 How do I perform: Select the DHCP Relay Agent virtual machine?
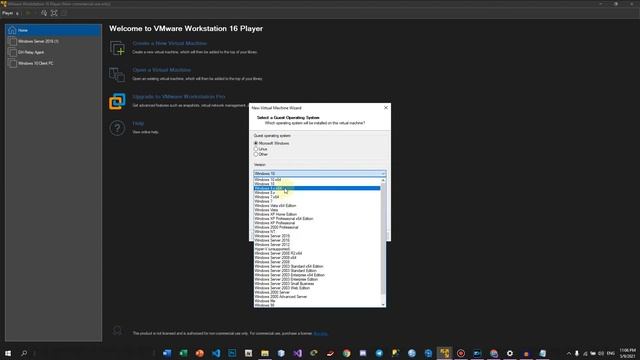click(x=53, y=52)
